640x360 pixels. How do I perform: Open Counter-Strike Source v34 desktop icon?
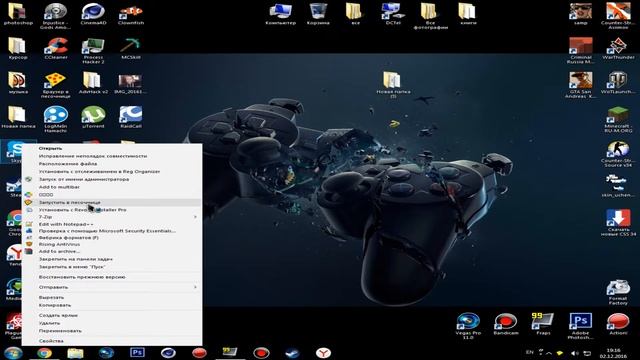coord(618,154)
